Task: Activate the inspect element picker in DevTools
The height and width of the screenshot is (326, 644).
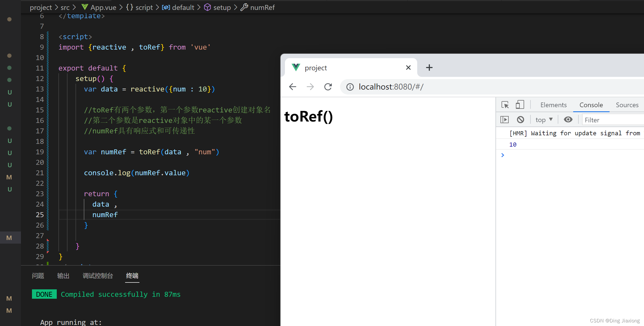Action: pos(505,105)
